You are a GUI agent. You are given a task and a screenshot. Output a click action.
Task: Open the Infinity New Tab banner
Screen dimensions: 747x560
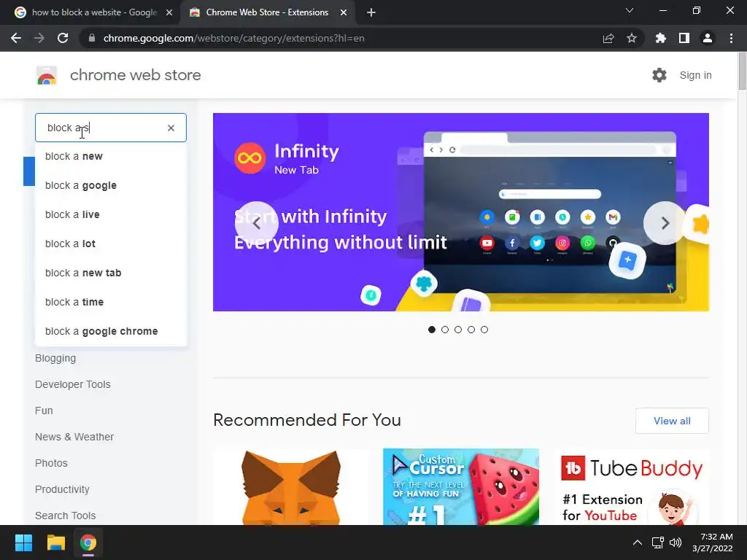pyautogui.click(x=461, y=212)
